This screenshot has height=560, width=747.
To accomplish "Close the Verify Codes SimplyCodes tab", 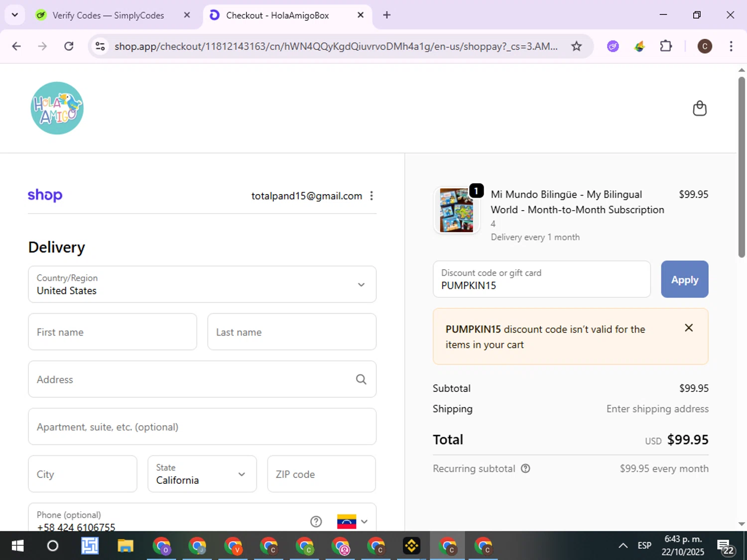I will coord(187,15).
